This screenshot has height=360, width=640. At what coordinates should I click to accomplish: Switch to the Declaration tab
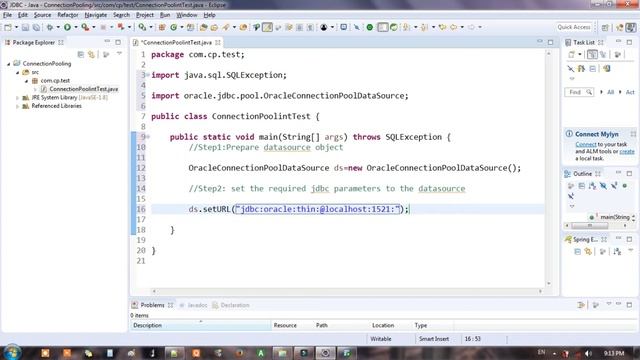click(x=231, y=305)
